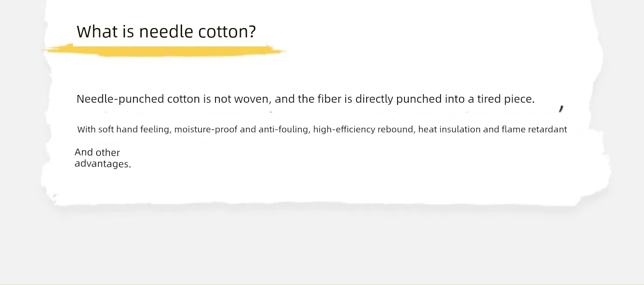Click the word 'advantages.'
The width and height of the screenshot is (644, 285).
click(x=103, y=164)
